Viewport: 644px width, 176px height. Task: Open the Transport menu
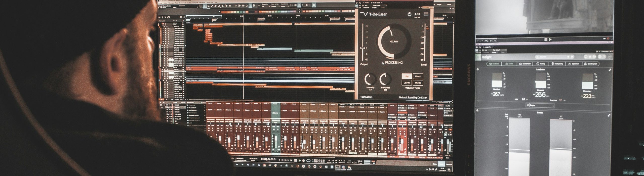(195, 3)
